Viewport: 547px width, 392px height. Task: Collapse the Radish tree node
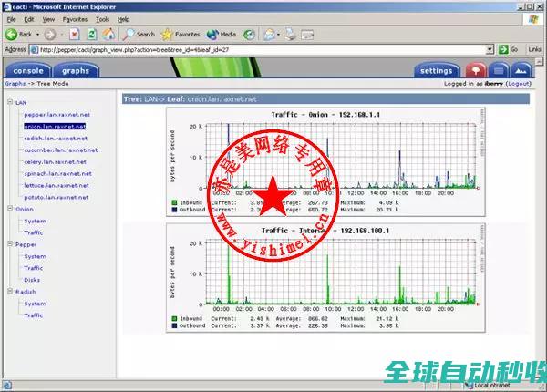9,292
